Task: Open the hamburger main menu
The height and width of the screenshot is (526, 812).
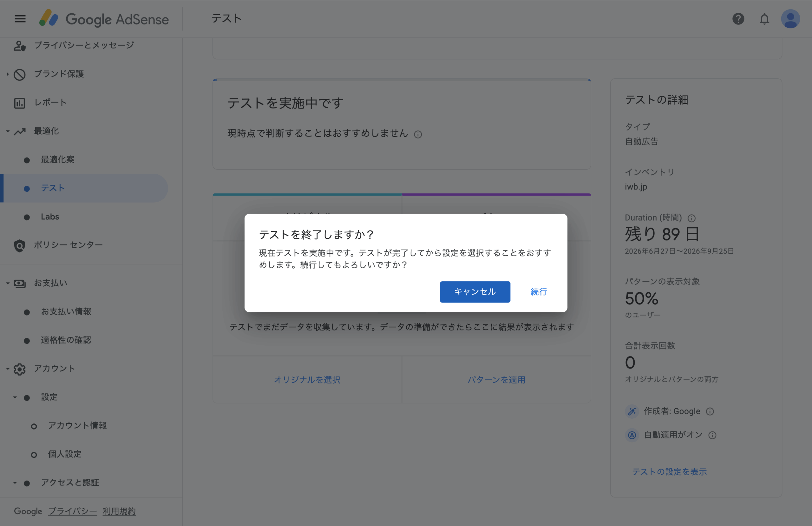Action: point(20,19)
